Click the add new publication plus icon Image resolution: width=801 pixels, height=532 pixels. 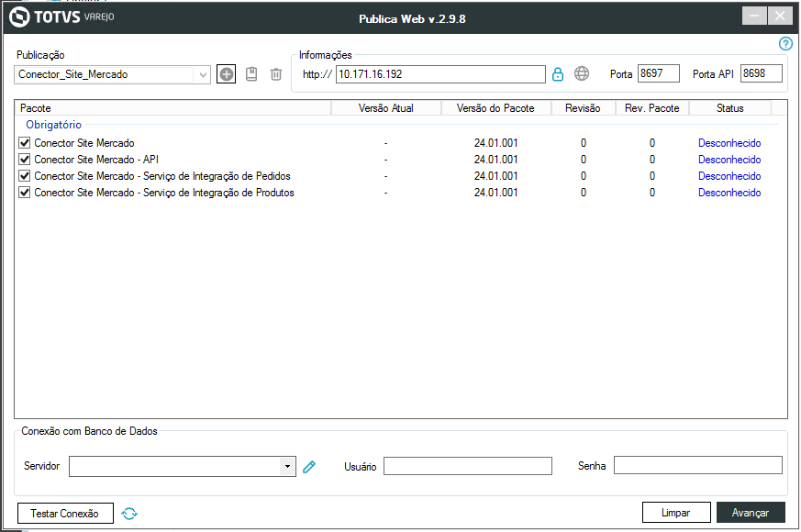click(227, 74)
